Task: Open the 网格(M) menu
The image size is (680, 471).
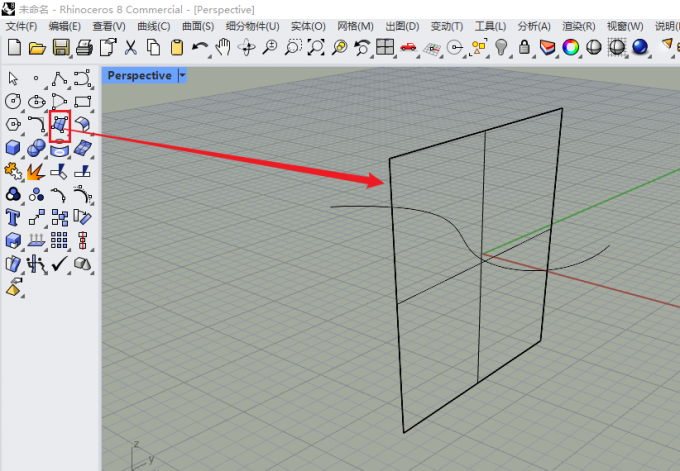Action: [x=355, y=26]
